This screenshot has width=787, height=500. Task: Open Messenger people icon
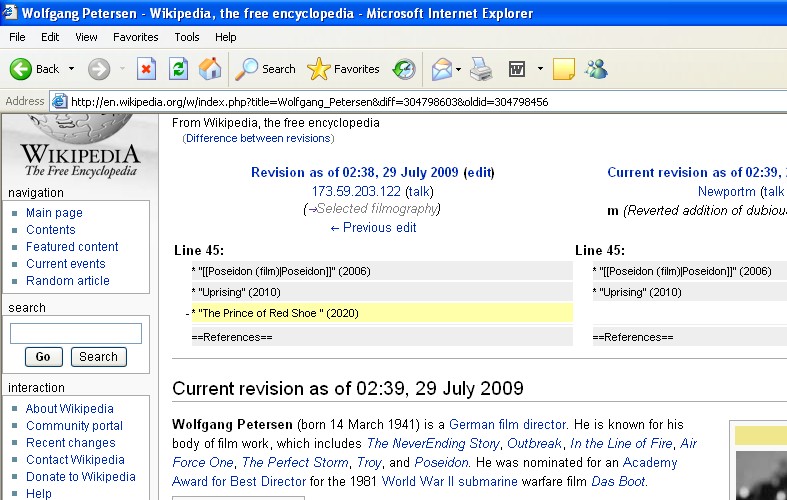tap(596, 69)
